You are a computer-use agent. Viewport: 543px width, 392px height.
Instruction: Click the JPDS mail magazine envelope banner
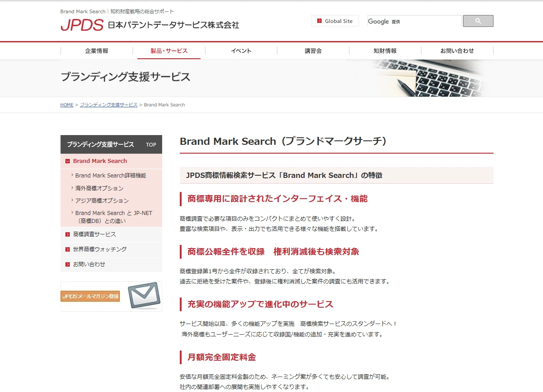click(x=111, y=296)
